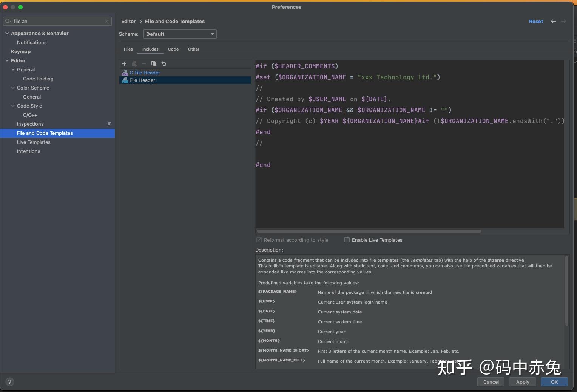577x392 pixels.
Task: Click inside the preferences search field
Action: [x=57, y=21]
